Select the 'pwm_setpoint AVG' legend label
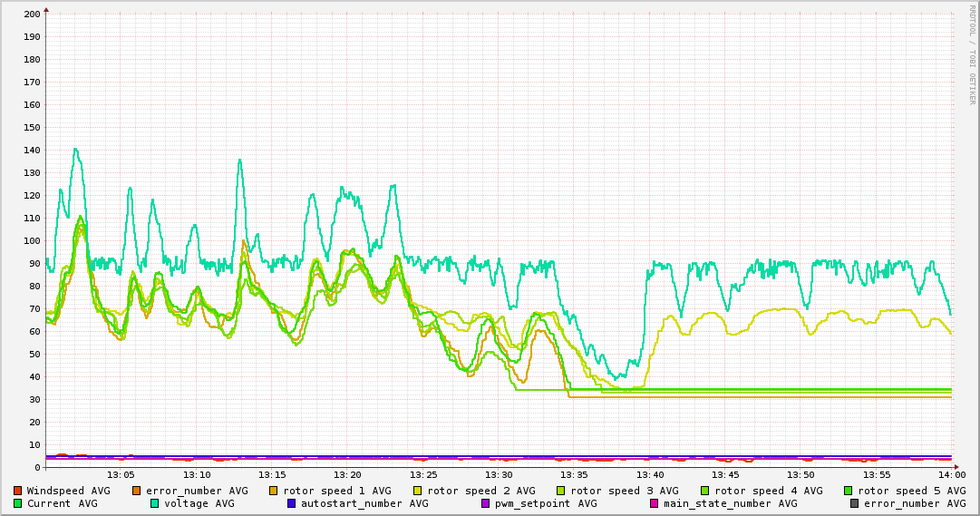This screenshot has width=980, height=516. coord(546,503)
